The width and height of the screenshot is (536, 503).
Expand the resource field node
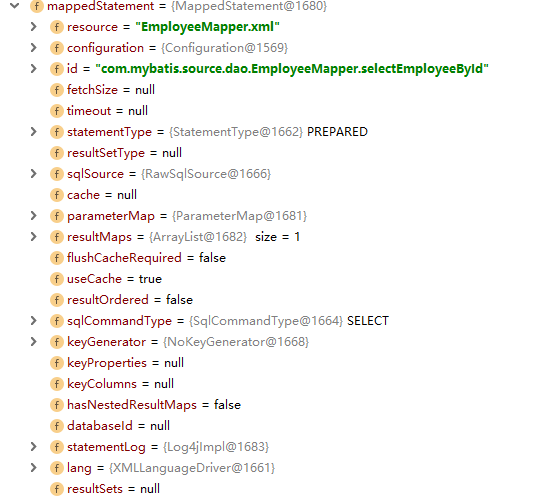click(x=34, y=27)
